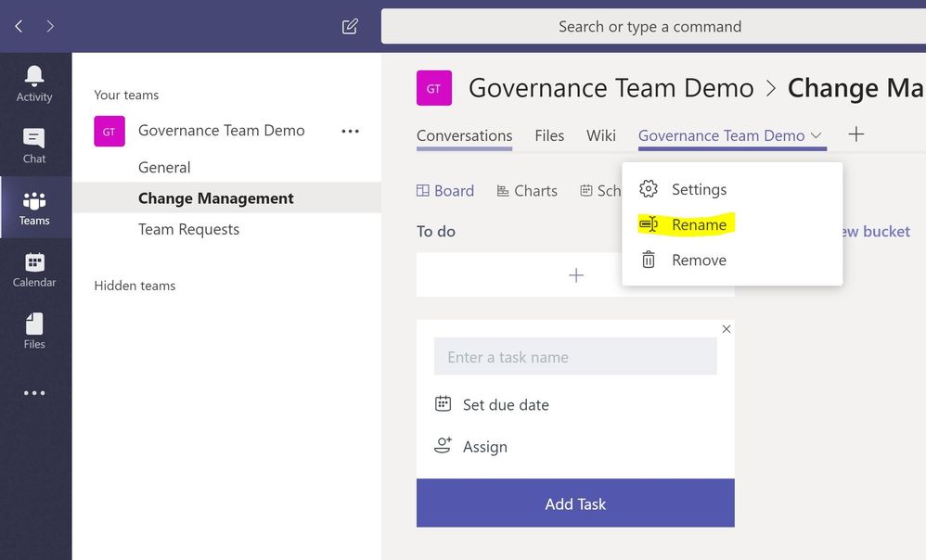
Task: Open more apps ellipsis in left rail
Action: pyautogui.click(x=34, y=393)
